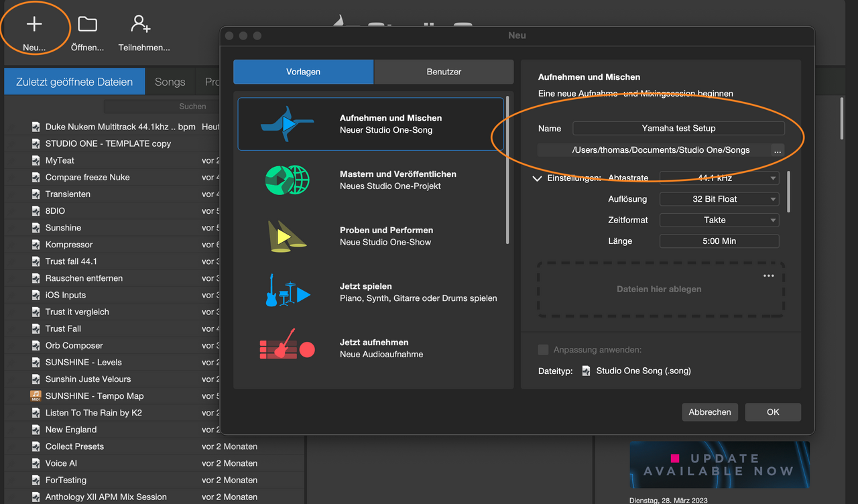
Task: Click file icon beside Collect Presets
Action: [x=36, y=446]
